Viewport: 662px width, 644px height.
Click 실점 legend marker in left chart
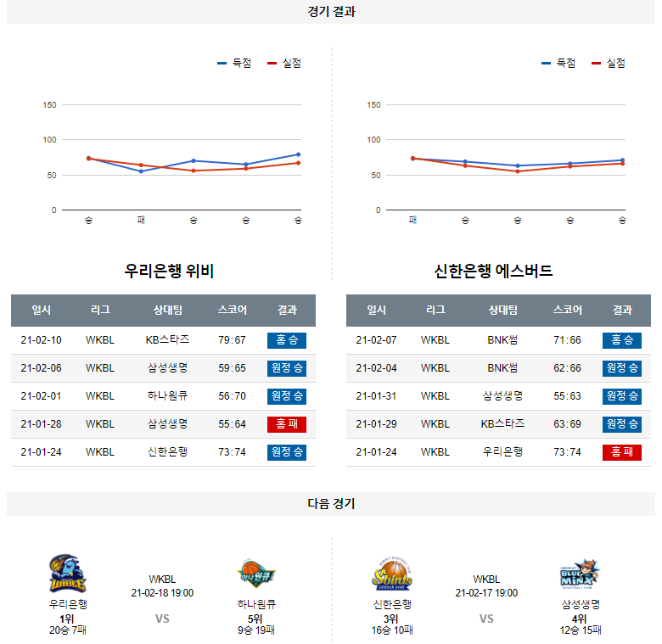click(272, 64)
